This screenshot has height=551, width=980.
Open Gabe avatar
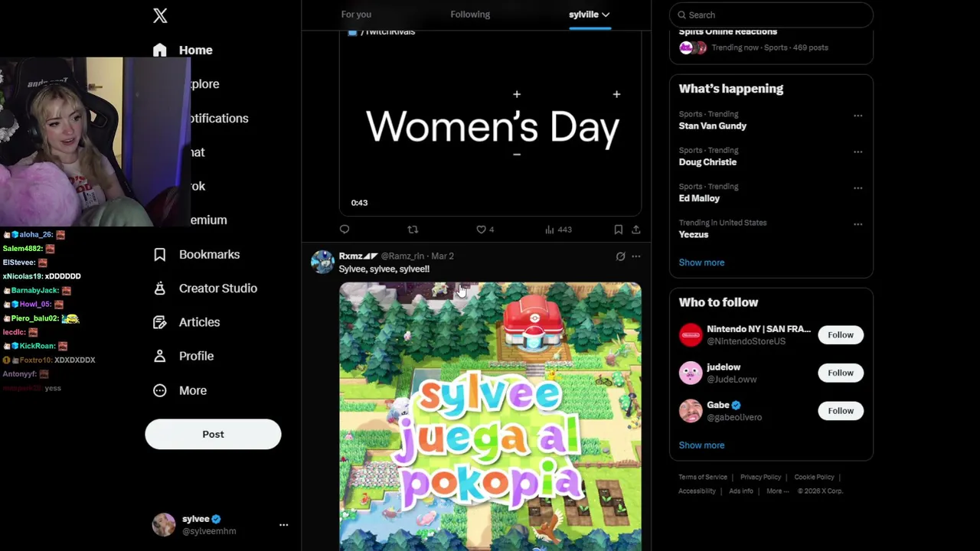[x=691, y=411]
